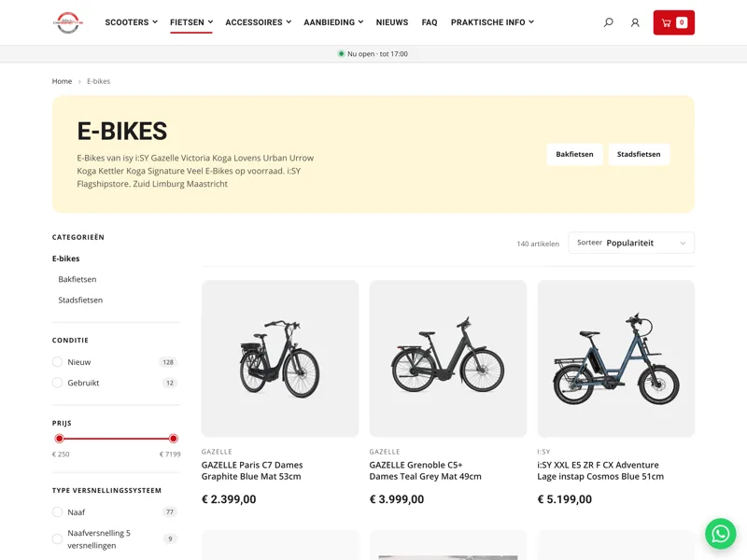
Task: Go to the Nieuws page
Action: coord(391,22)
